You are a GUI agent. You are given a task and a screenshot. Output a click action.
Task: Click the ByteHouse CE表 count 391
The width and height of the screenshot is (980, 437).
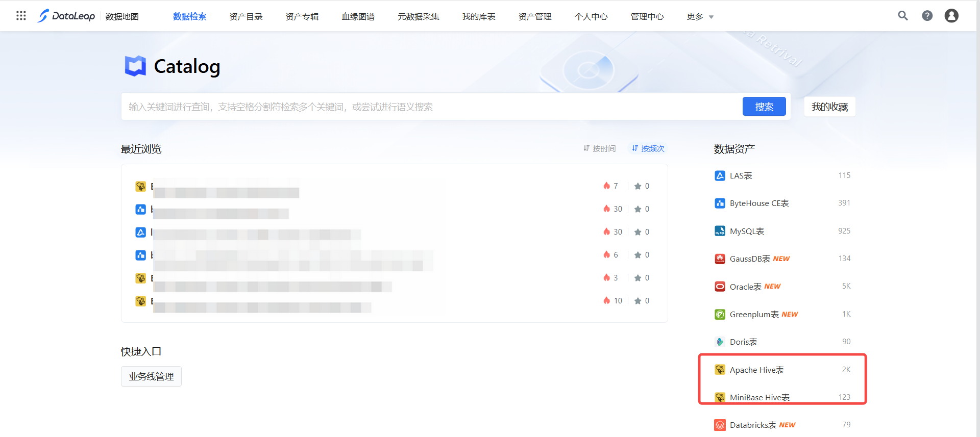(844, 203)
